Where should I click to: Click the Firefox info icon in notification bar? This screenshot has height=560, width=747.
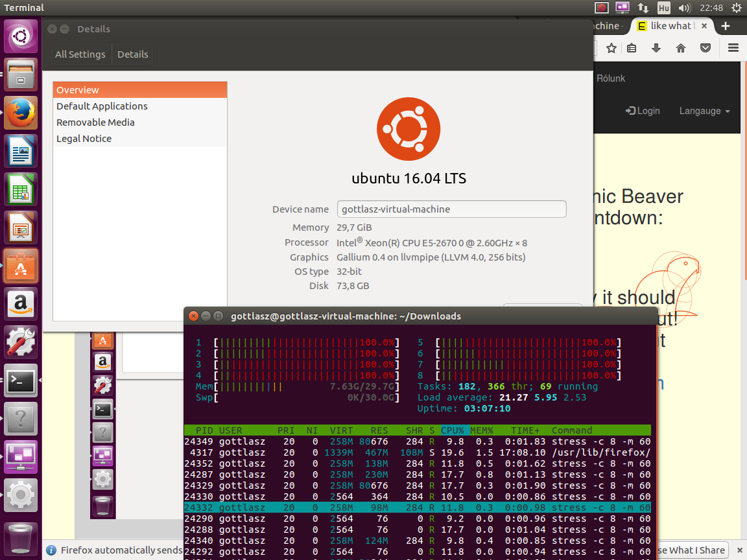[x=51, y=550]
